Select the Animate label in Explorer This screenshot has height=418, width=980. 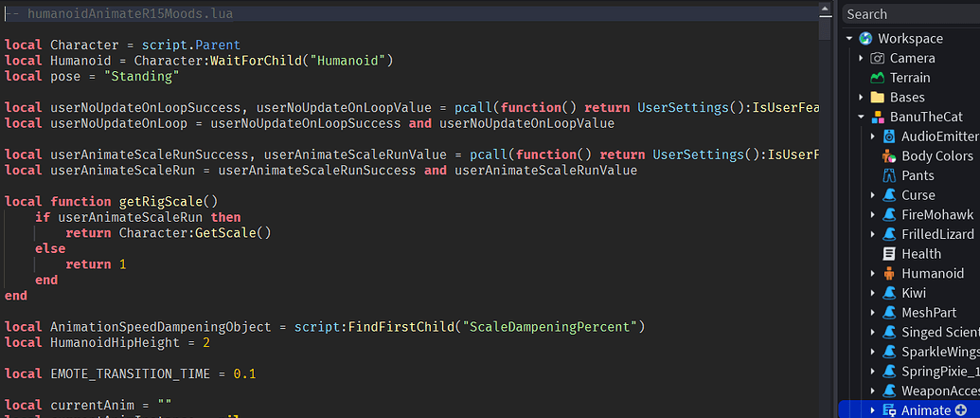point(926,410)
